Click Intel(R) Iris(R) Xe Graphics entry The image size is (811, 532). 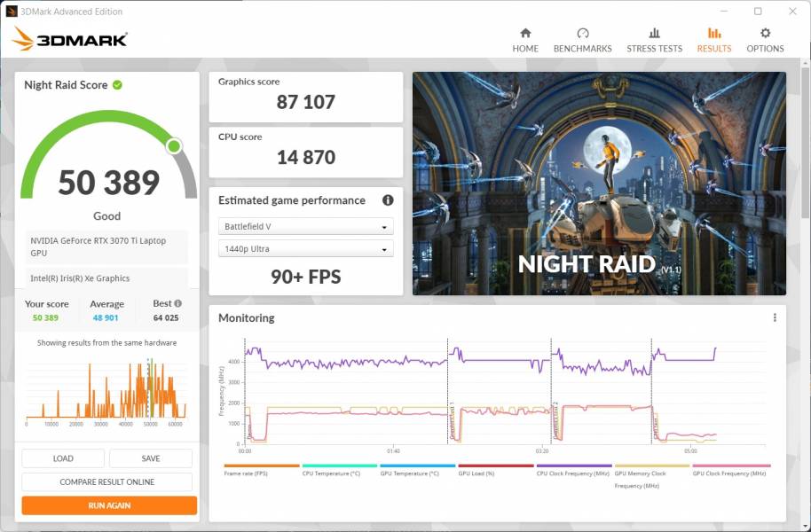click(x=106, y=278)
